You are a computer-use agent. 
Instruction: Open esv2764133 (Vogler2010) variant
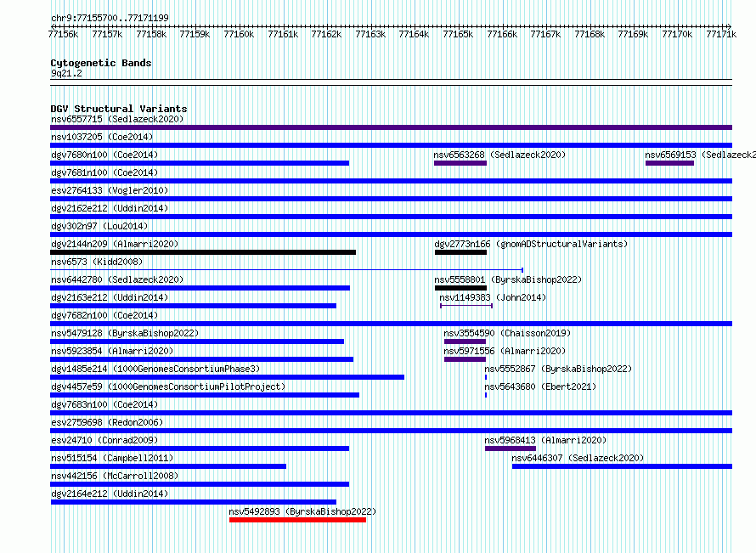coord(110,190)
